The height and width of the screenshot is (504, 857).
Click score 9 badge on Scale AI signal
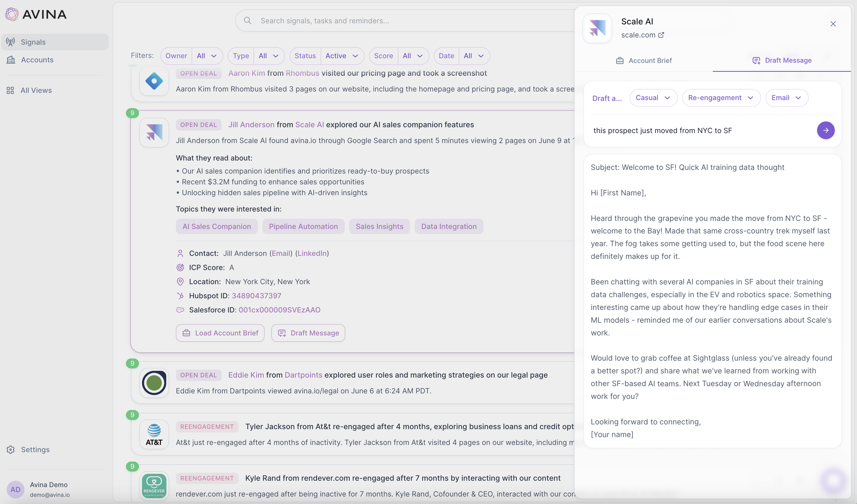[132, 113]
